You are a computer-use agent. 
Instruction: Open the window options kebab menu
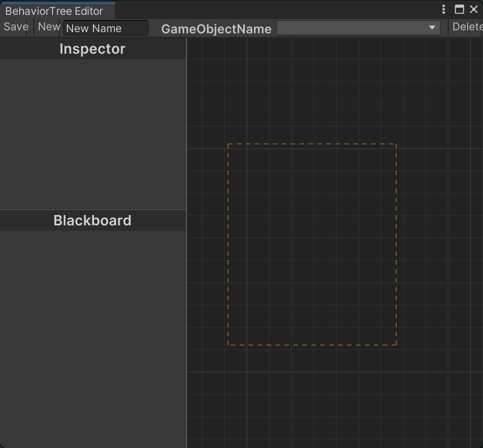[443, 9]
